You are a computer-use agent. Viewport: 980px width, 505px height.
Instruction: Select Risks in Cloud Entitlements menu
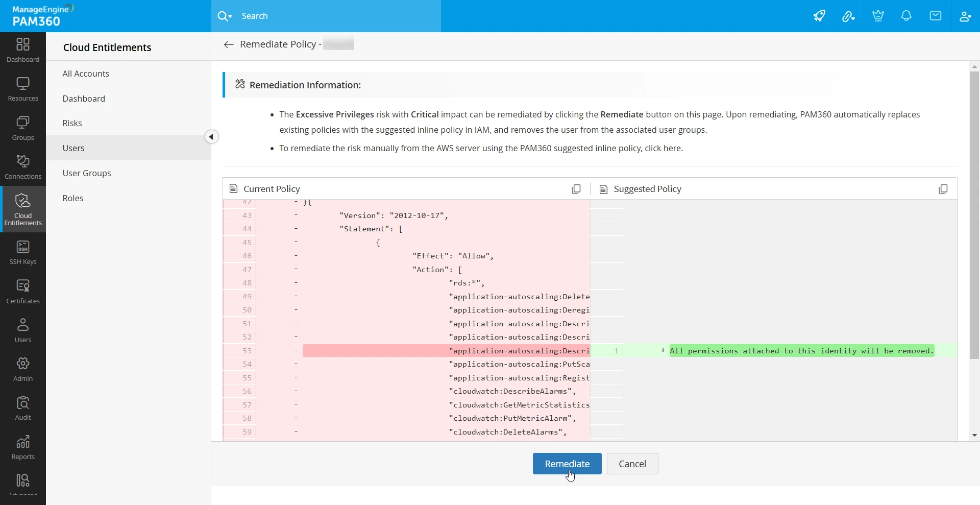[72, 123]
